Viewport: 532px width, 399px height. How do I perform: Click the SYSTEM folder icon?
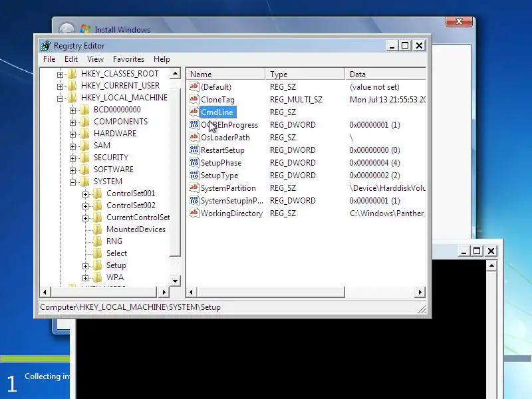point(85,182)
